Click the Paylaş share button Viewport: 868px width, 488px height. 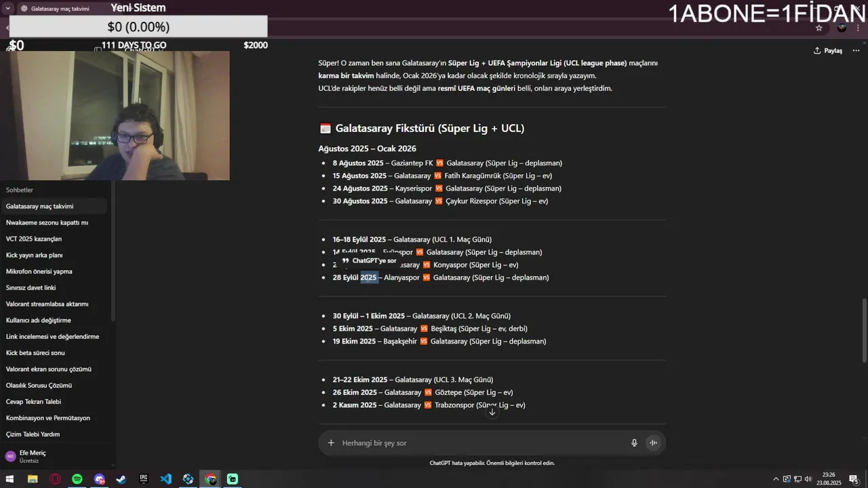828,50
